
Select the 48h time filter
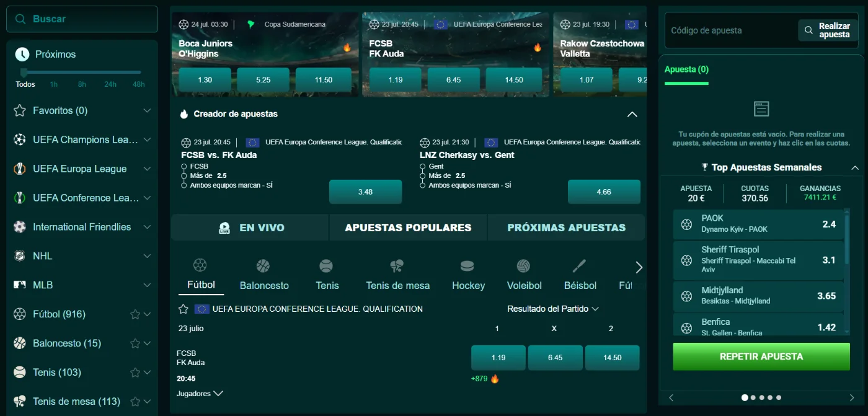pyautogui.click(x=138, y=84)
